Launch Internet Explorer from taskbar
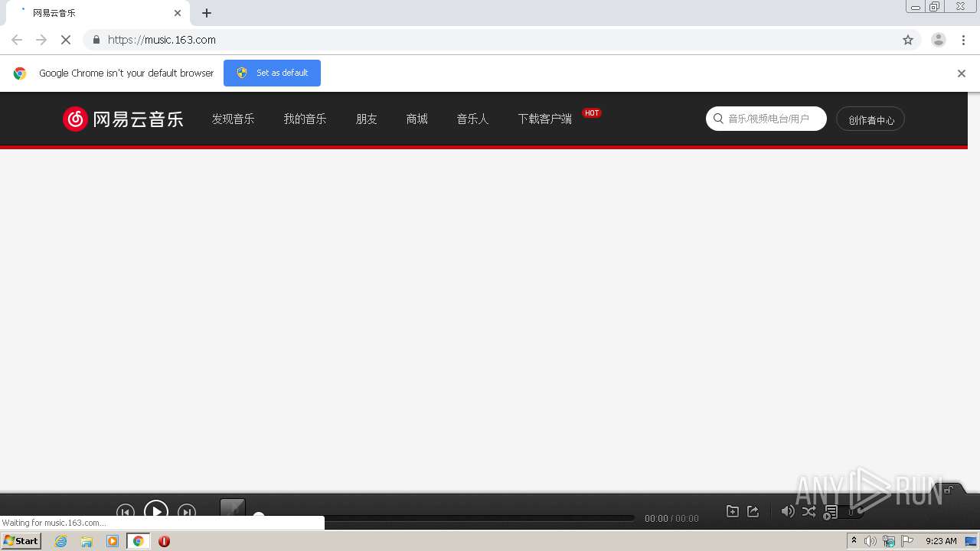This screenshot has width=980, height=551. (x=61, y=541)
